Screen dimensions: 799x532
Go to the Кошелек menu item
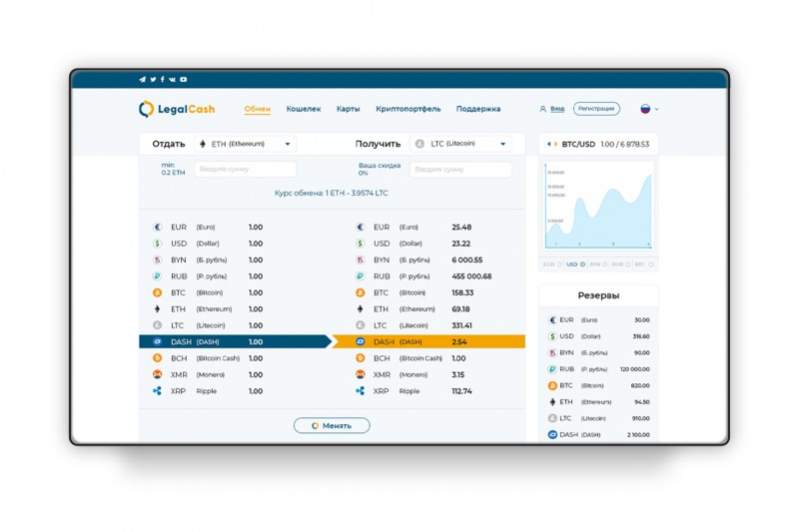304,109
